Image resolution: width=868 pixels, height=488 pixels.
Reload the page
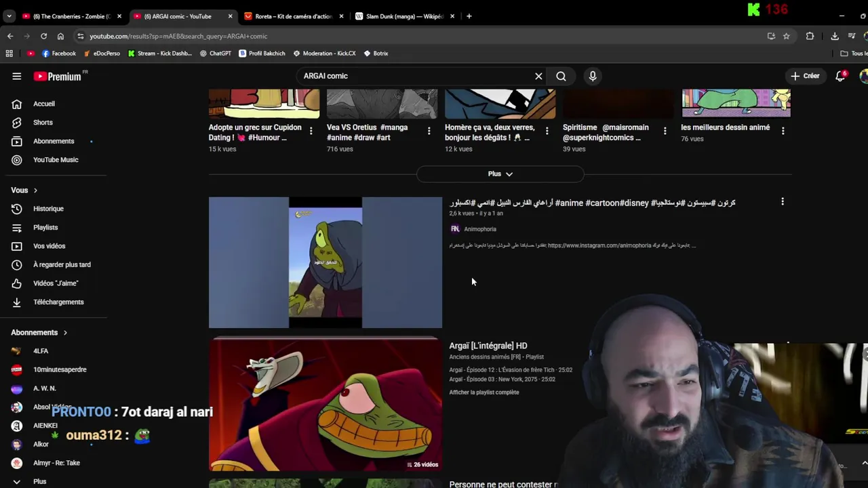pos(43,36)
